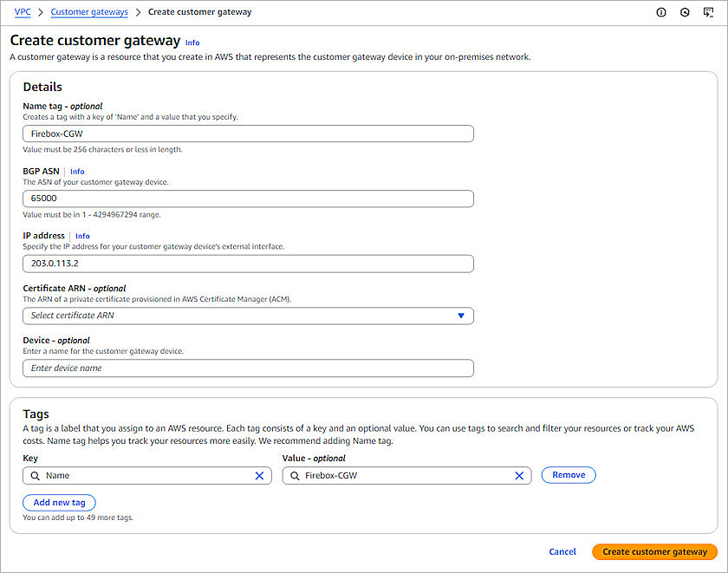Image resolution: width=728 pixels, height=573 pixels.
Task: Click Info next to IP address
Action: 82,235
